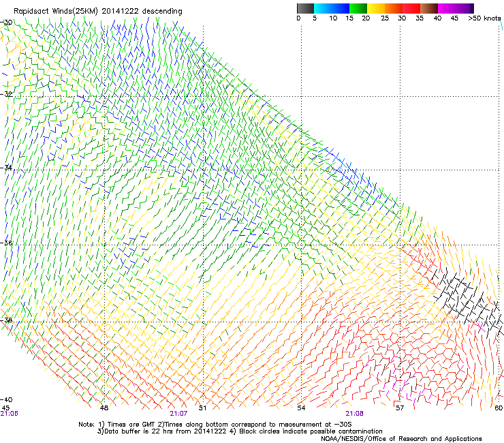Click the '-40' latitude axis label

tap(6, 400)
